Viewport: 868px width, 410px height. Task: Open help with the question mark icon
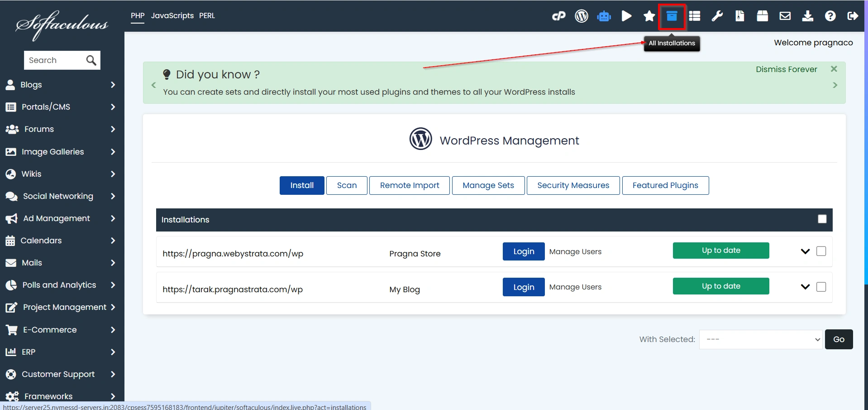pos(830,16)
